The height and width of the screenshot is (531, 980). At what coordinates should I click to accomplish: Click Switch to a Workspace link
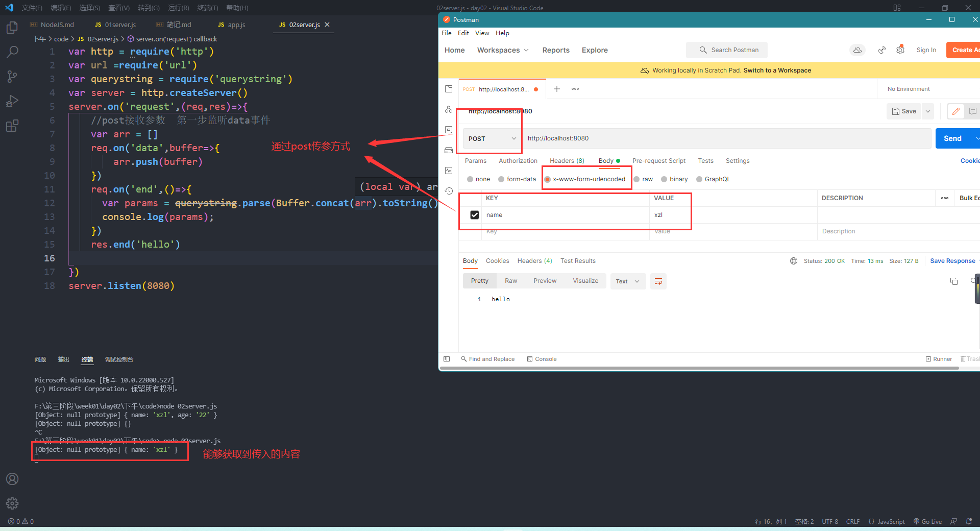(x=777, y=70)
